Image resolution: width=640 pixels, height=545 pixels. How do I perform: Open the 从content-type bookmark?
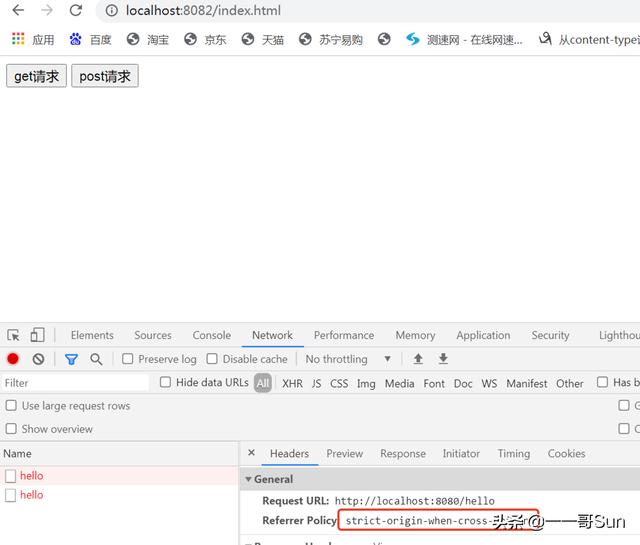coord(589,40)
